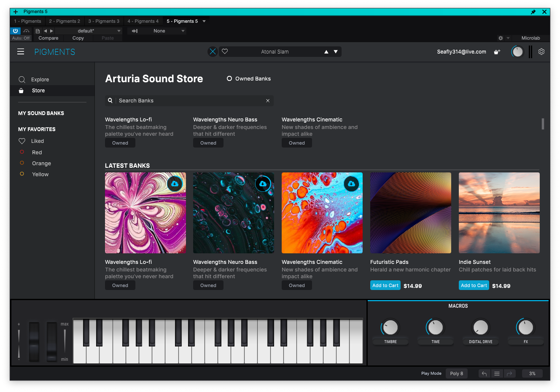Select the Red favorites tag
Viewport: 560px width, 392px height.
[31, 152]
